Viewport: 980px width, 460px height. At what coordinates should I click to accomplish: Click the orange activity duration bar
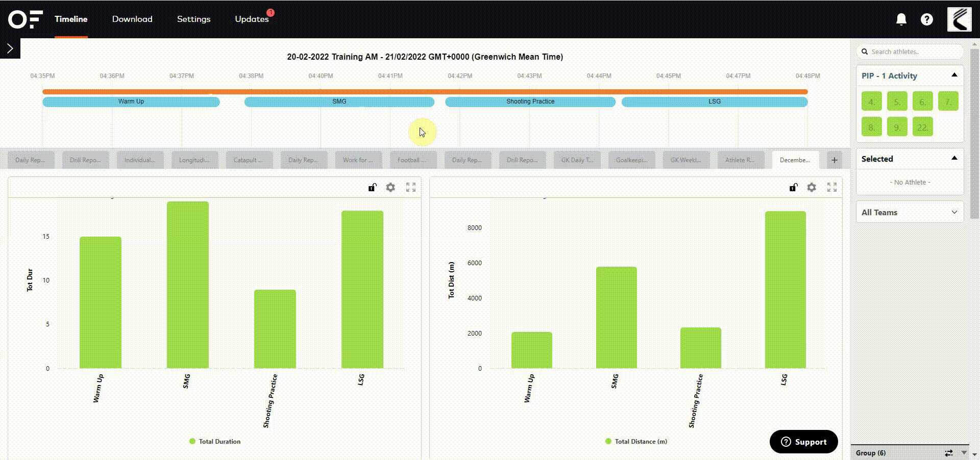[x=425, y=92]
